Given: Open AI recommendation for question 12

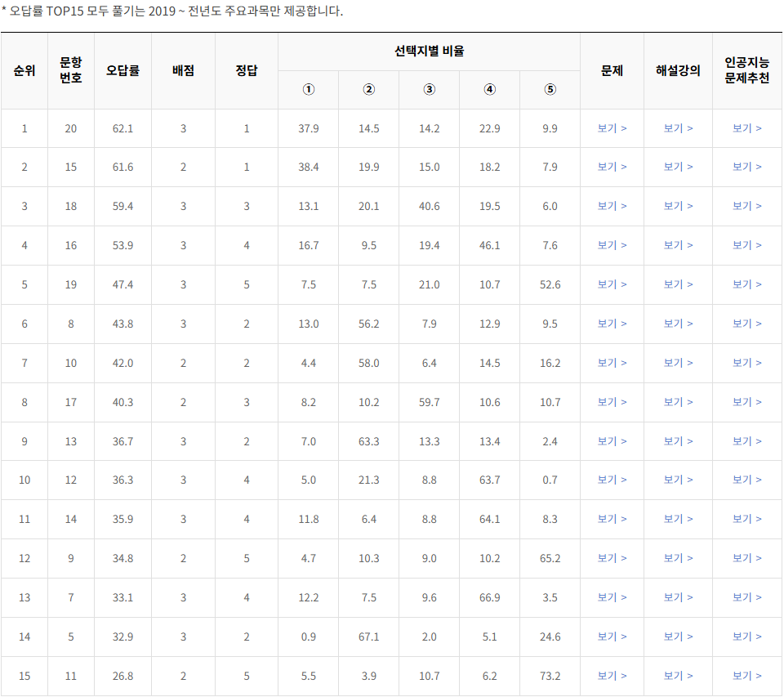Looking at the screenshot, I should click(746, 480).
